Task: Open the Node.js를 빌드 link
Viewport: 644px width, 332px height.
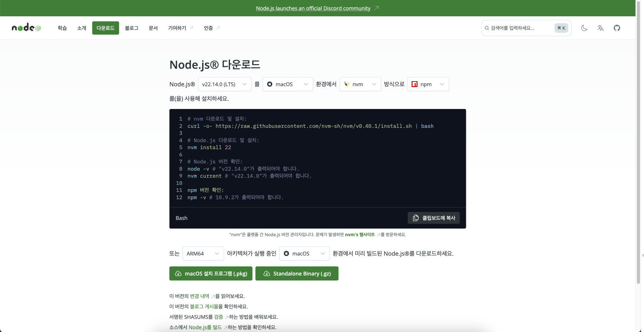Action: (205, 327)
